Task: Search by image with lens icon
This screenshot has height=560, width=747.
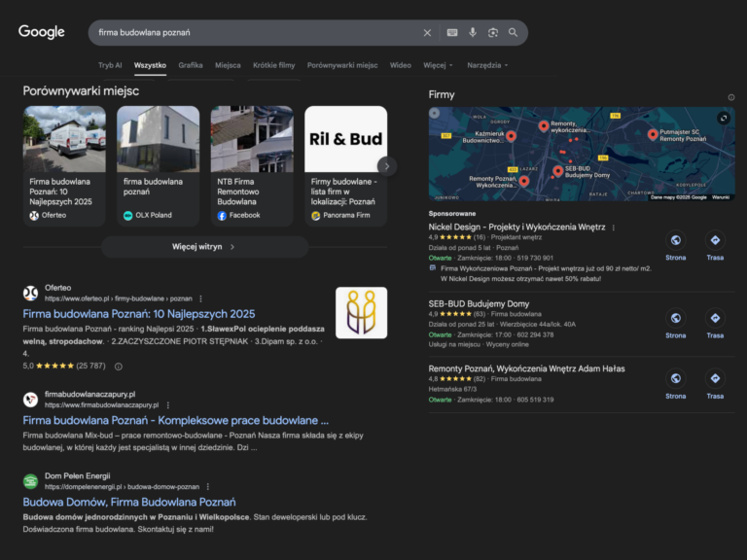Action: pyautogui.click(x=493, y=32)
